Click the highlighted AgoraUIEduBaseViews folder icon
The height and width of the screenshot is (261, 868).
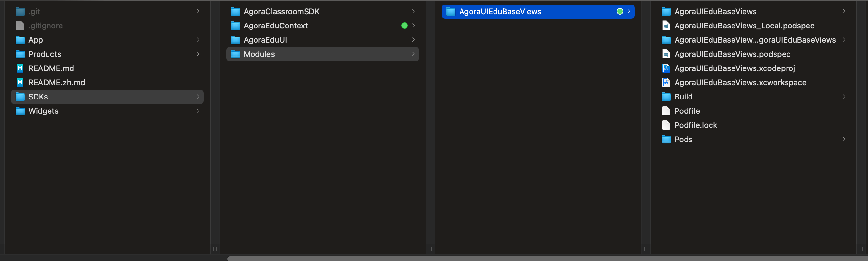(x=450, y=11)
